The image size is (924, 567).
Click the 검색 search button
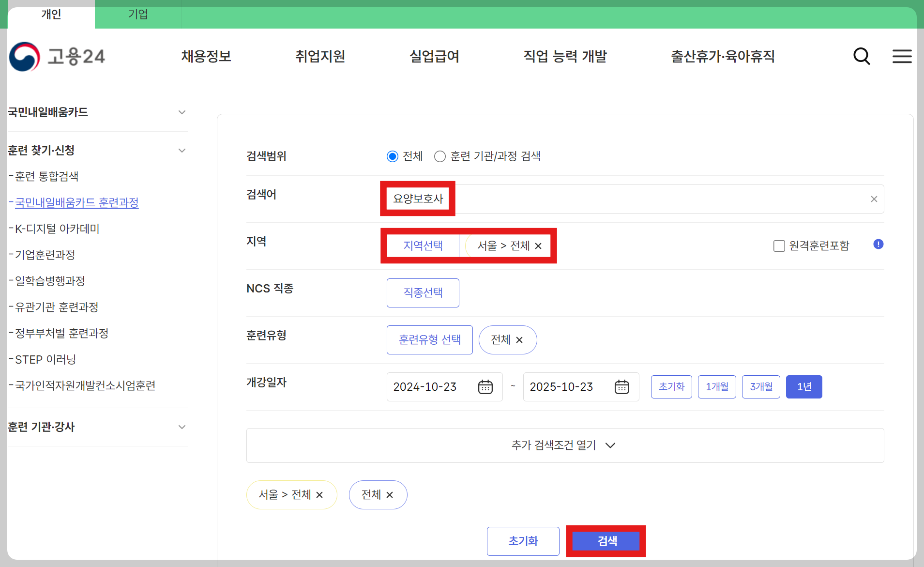[x=606, y=541]
